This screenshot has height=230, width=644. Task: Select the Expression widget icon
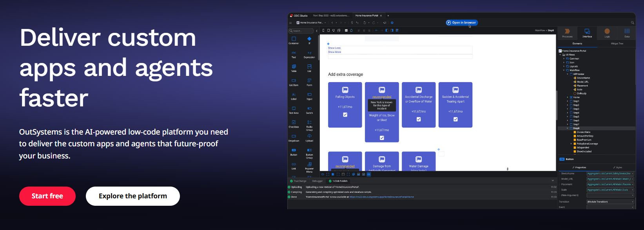pyautogui.click(x=309, y=52)
